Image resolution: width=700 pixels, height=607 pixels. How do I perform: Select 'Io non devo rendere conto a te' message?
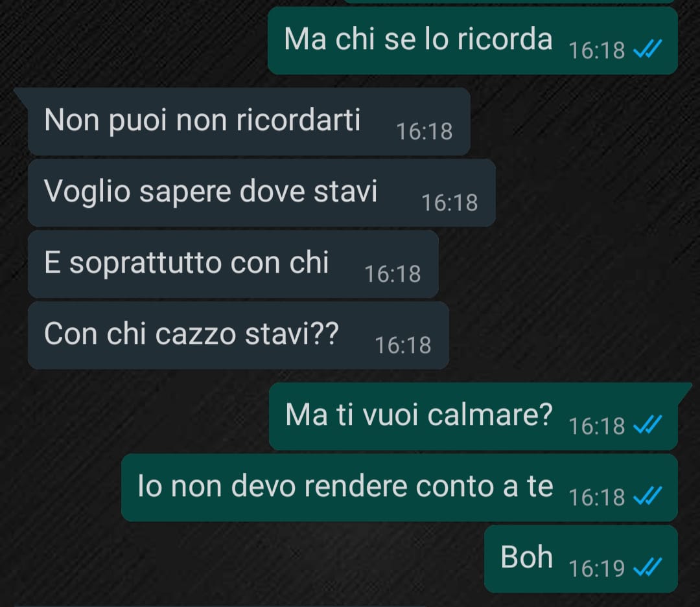pos(399,487)
